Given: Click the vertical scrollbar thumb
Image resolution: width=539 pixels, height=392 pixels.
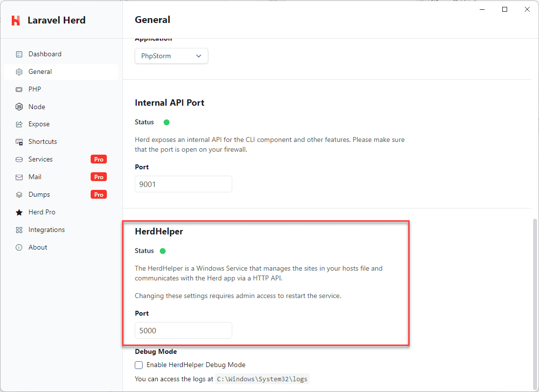Looking at the screenshot, I should pyautogui.click(x=535, y=304).
